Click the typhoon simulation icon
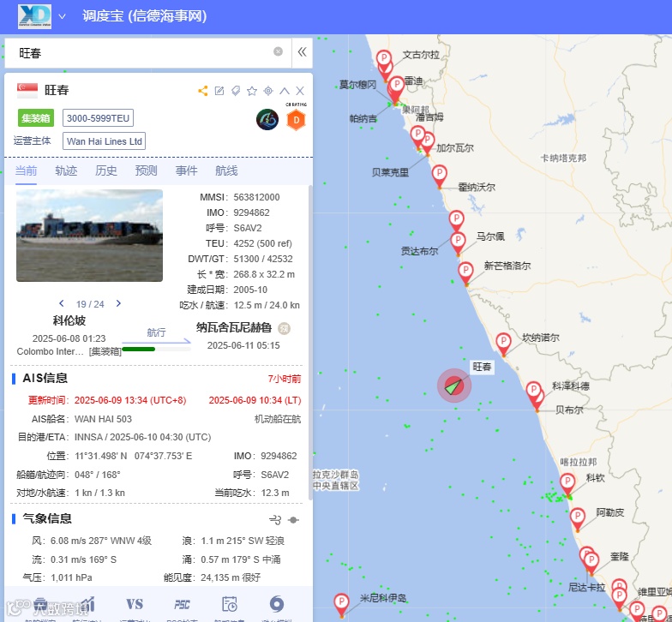Viewport: 672px width, 622px height. (276, 605)
